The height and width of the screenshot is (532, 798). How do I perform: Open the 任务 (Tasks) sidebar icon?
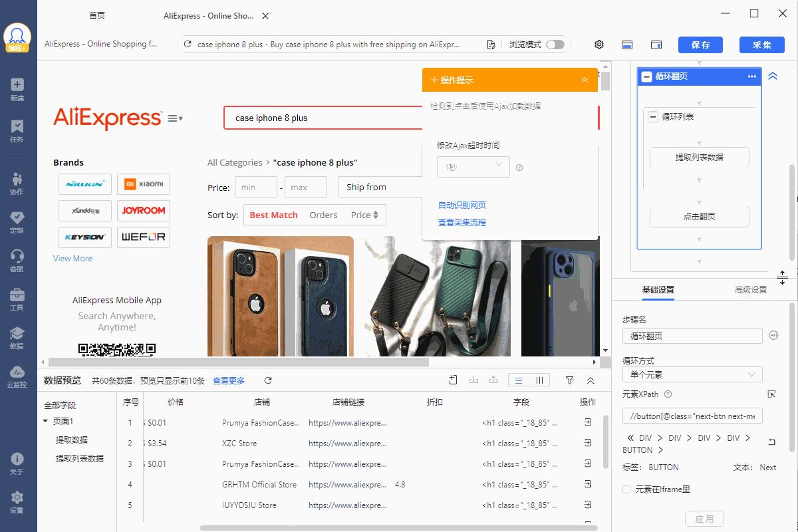(17, 131)
